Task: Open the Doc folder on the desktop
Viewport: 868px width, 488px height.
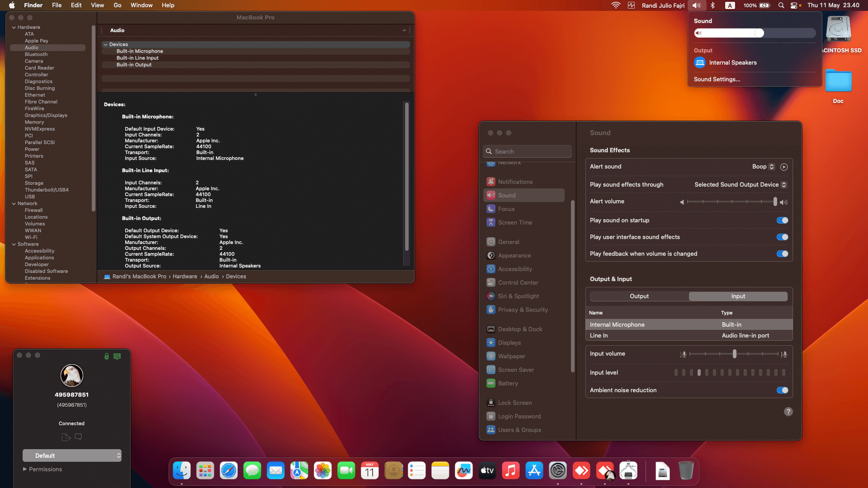Action: click(838, 81)
